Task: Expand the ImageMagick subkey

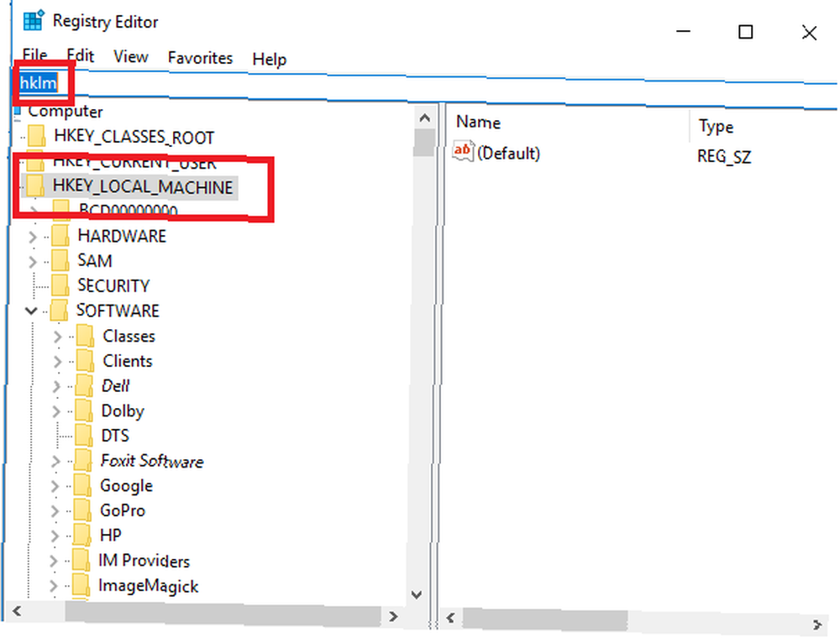Action: [x=53, y=586]
